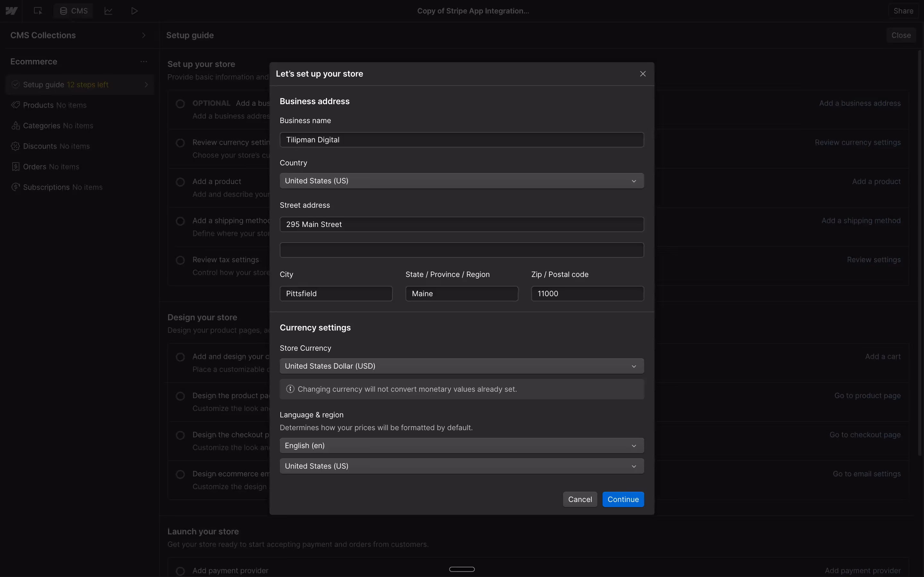This screenshot has height=577, width=924.
Task: Open Discounts in the Ecommerce sidebar
Action: [40, 146]
